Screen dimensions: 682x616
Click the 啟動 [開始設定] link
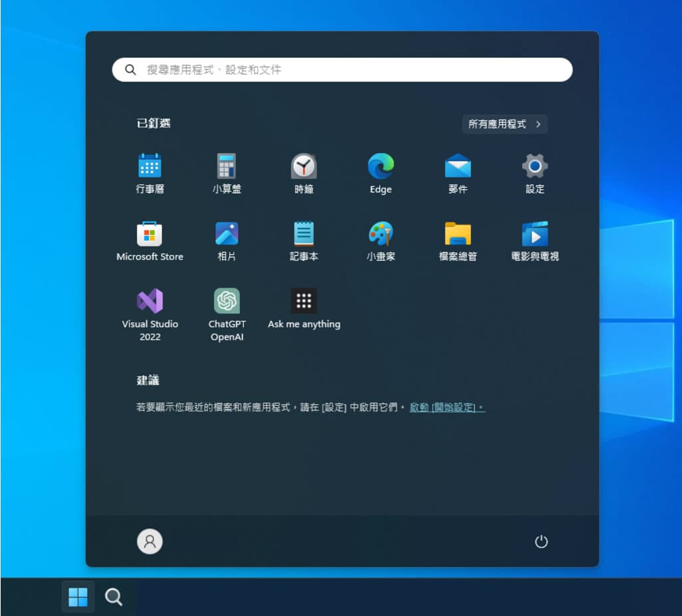(447, 408)
